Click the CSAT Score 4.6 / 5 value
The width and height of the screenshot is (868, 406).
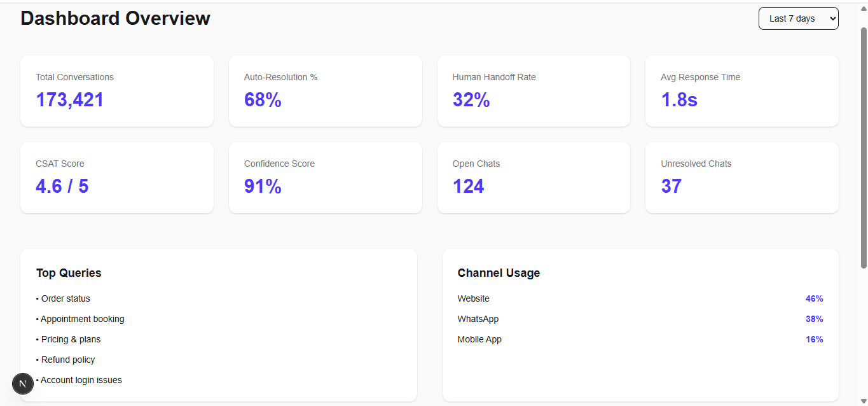tap(62, 186)
